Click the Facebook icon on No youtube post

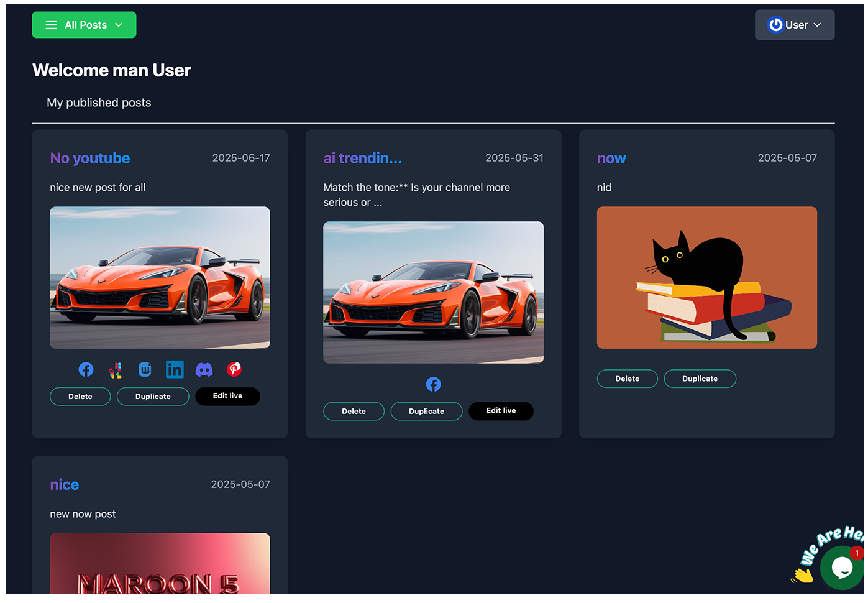coord(86,370)
